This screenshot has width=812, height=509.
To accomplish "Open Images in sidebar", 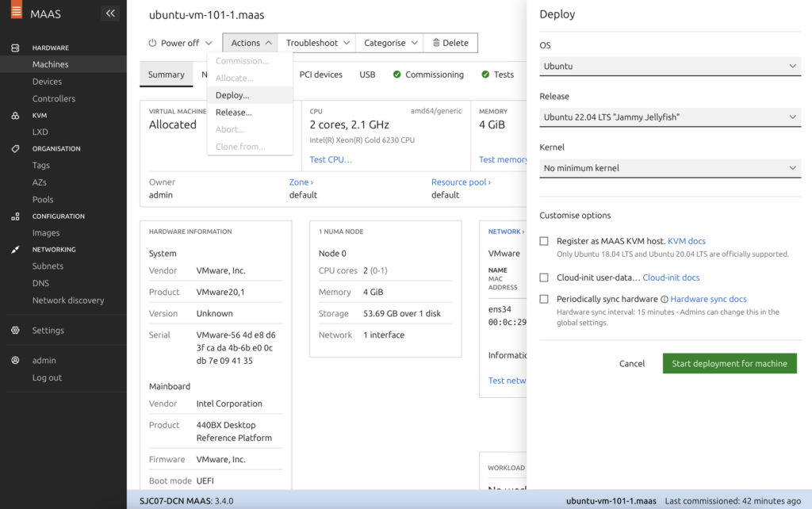I will tap(45, 233).
